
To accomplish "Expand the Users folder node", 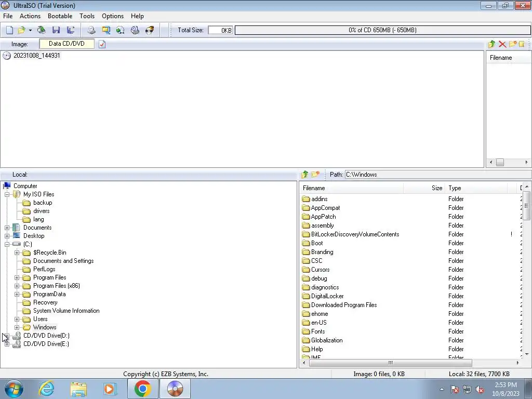I will click(17, 320).
